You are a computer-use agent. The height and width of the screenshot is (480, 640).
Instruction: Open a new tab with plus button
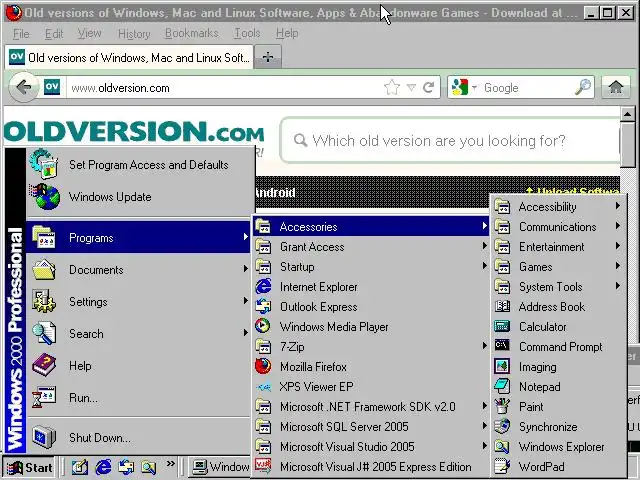[268, 57]
